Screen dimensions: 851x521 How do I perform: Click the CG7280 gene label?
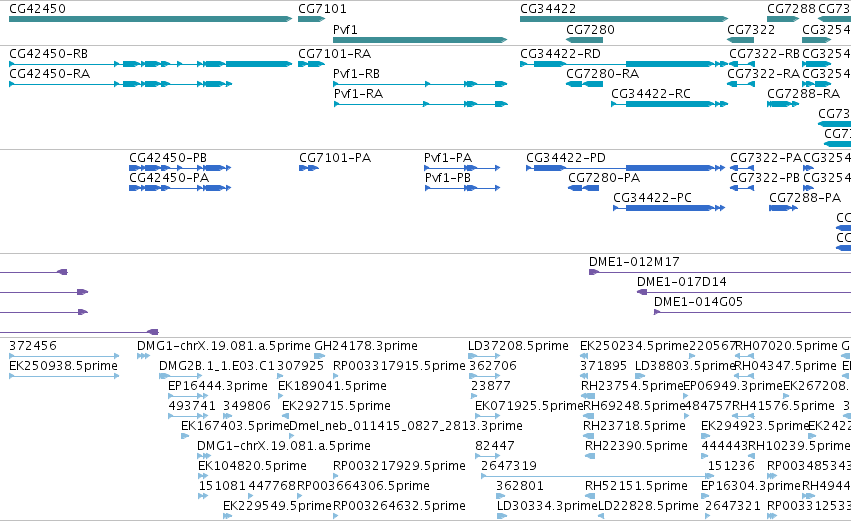pyautogui.click(x=590, y=29)
